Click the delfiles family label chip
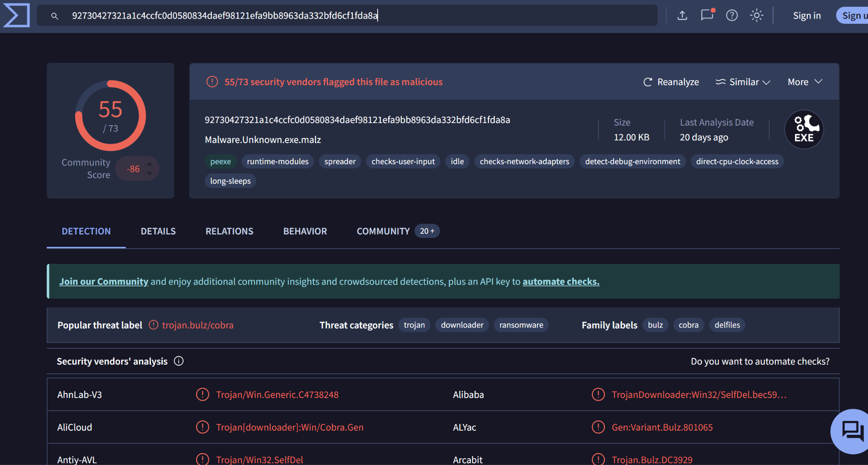The image size is (868, 465). point(727,325)
